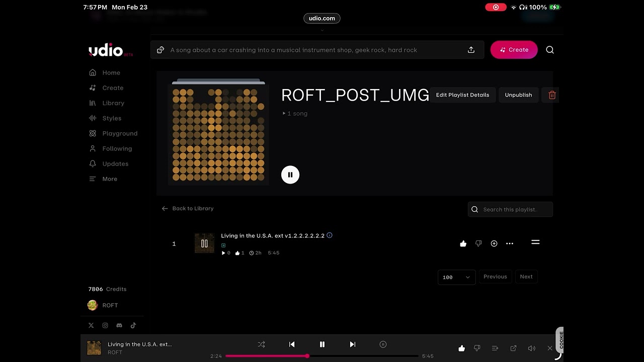Click the ROFT artist name in player bar

coord(115,352)
